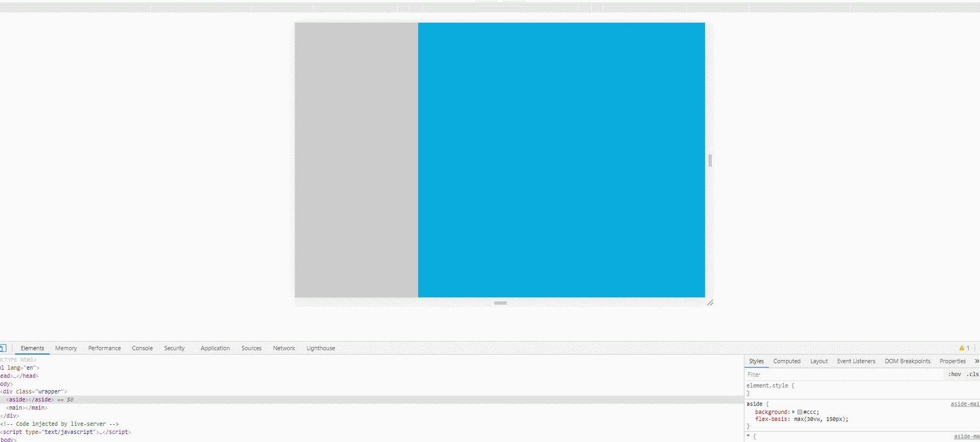Show more Styles sidebar tabs chevron
980x442 pixels.
977,361
